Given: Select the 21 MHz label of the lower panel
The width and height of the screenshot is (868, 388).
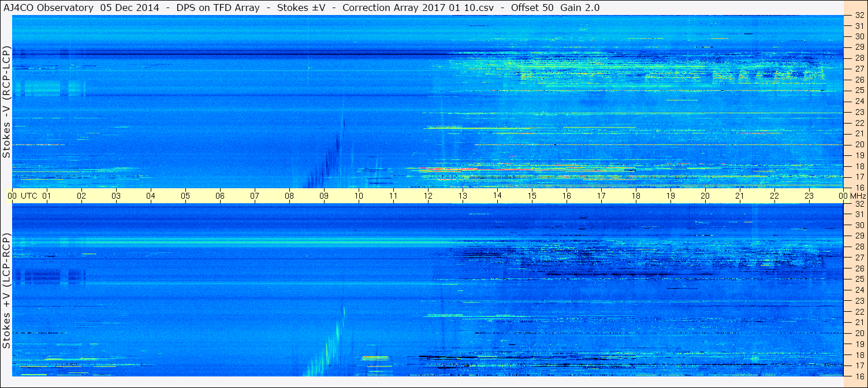Looking at the screenshot, I should (859, 322).
